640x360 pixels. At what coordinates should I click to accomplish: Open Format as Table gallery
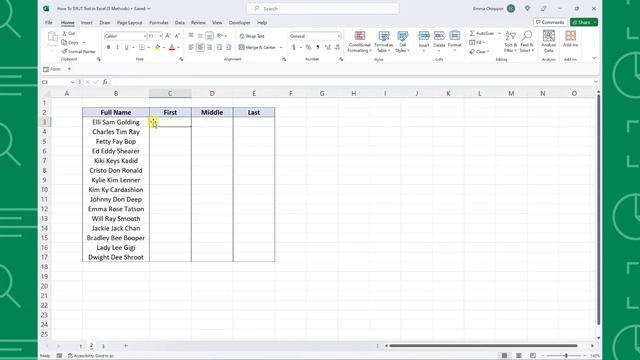pos(384,41)
